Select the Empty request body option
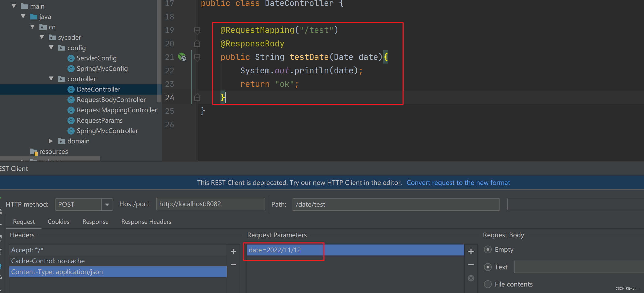 click(x=488, y=249)
